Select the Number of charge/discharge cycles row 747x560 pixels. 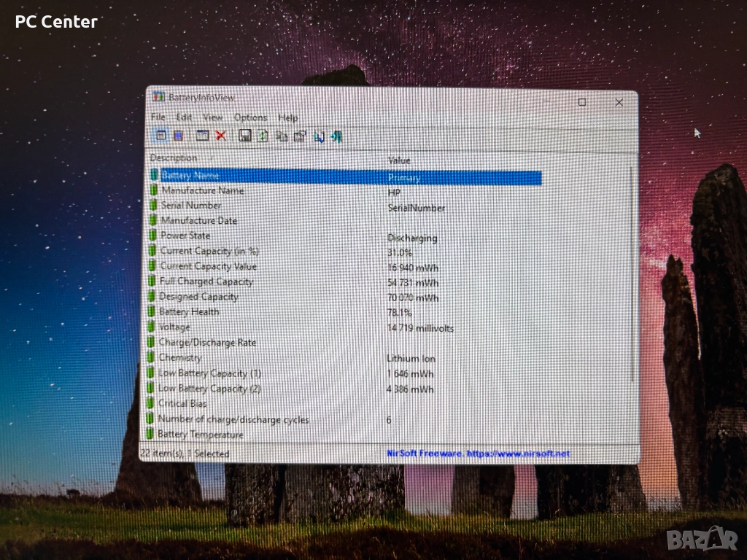pos(233,419)
